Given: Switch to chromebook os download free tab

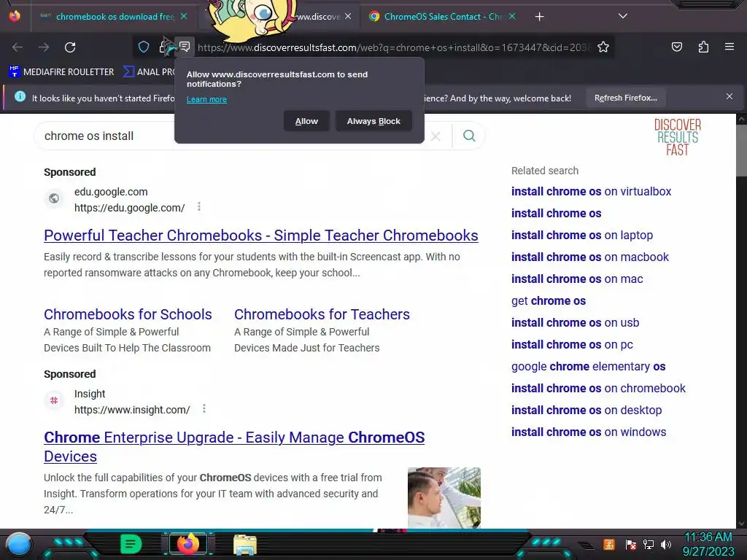Looking at the screenshot, I should (115, 17).
